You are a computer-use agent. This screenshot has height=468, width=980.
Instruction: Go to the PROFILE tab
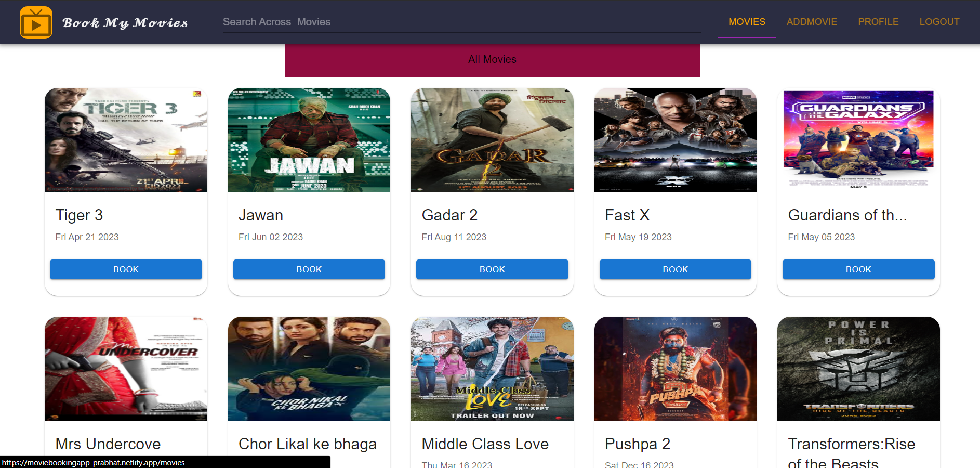click(x=878, y=22)
